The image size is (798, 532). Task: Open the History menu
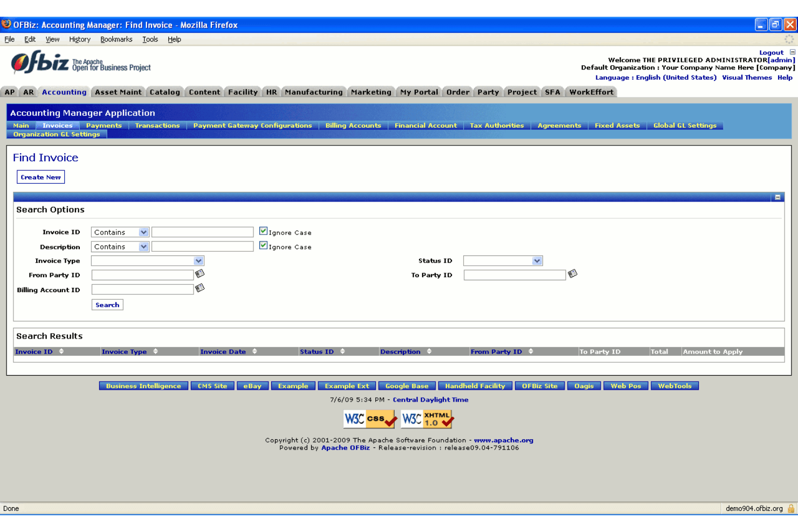[80, 39]
